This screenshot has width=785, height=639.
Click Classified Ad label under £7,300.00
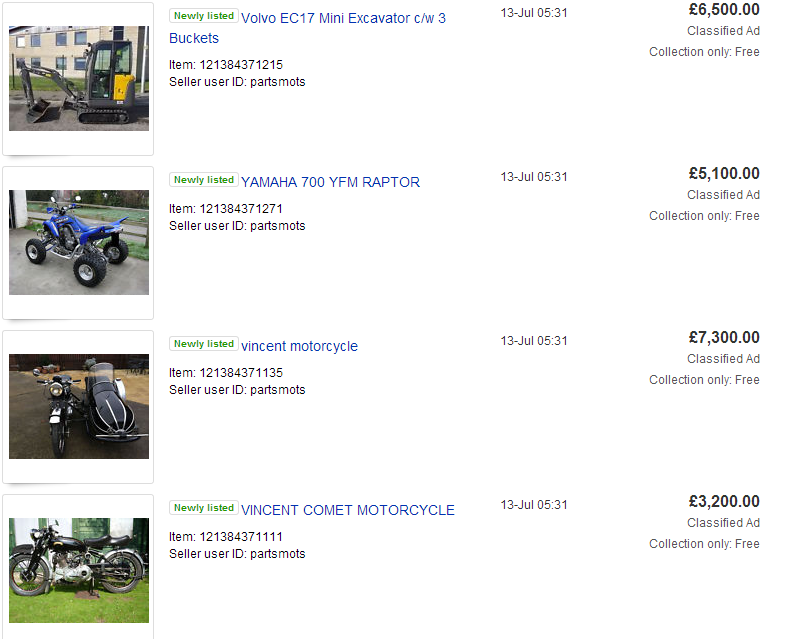(x=723, y=359)
